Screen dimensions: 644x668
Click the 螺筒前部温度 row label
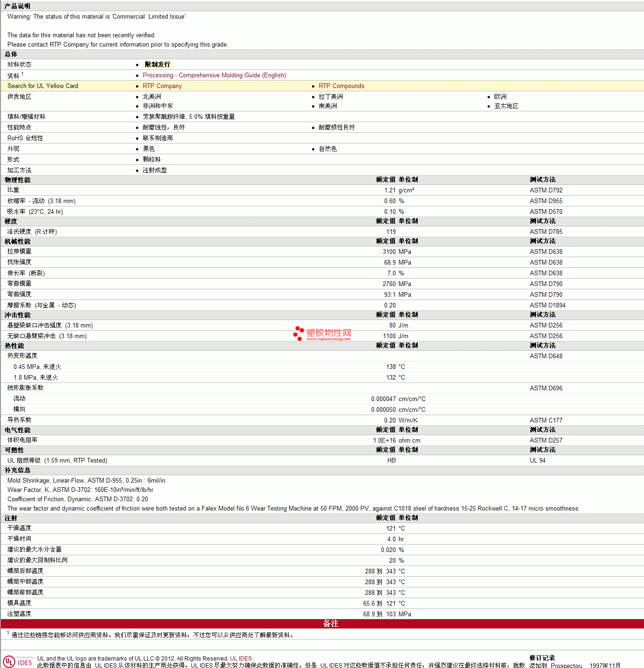point(26,593)
